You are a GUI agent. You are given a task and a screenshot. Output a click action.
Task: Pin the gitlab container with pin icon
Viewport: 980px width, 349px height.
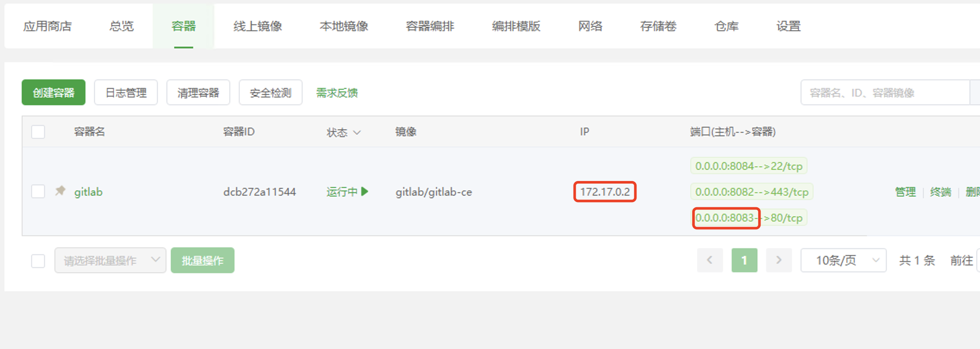click(x=60, y=191)
